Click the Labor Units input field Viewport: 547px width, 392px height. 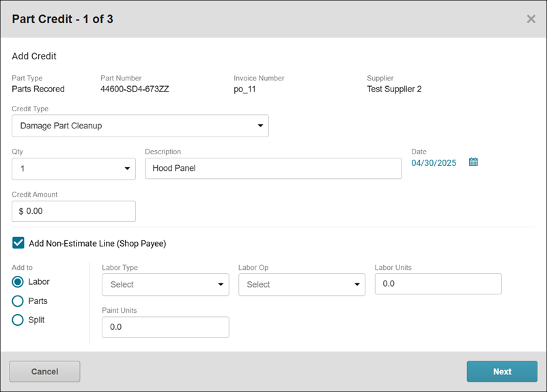tap(438, 284)
